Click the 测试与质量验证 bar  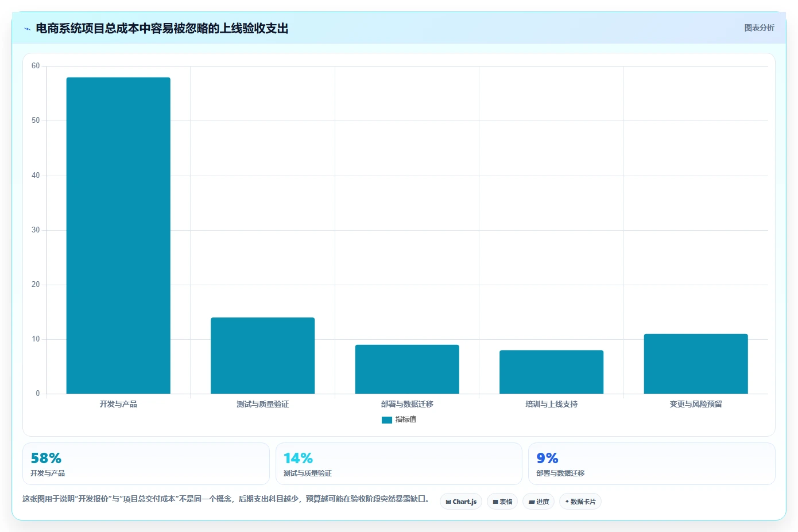tap(262, 356)
